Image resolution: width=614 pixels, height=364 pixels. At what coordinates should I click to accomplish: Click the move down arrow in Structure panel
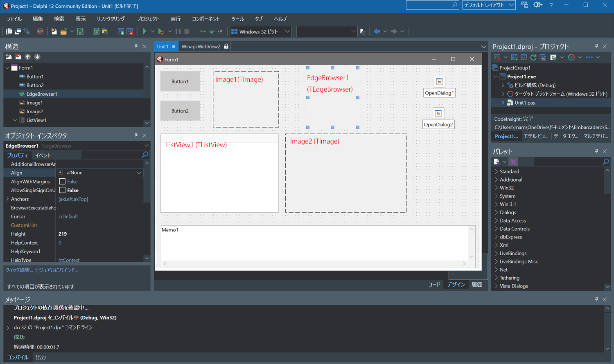click(37, 57)
